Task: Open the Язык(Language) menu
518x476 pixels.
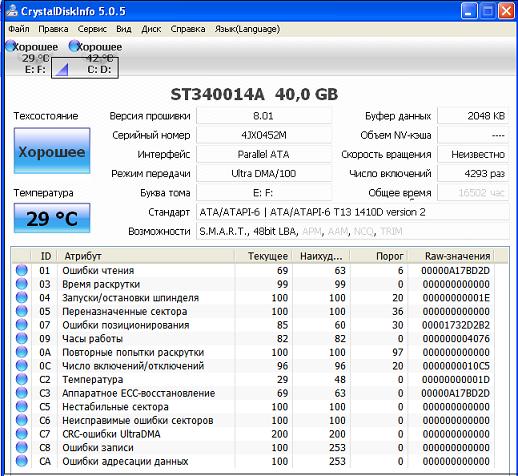Action: (247, 29)
